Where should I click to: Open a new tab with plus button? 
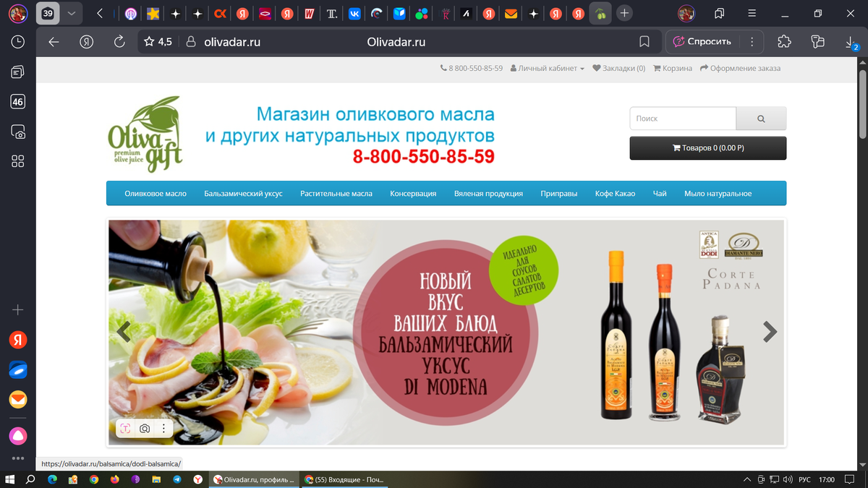pos(625,13)
